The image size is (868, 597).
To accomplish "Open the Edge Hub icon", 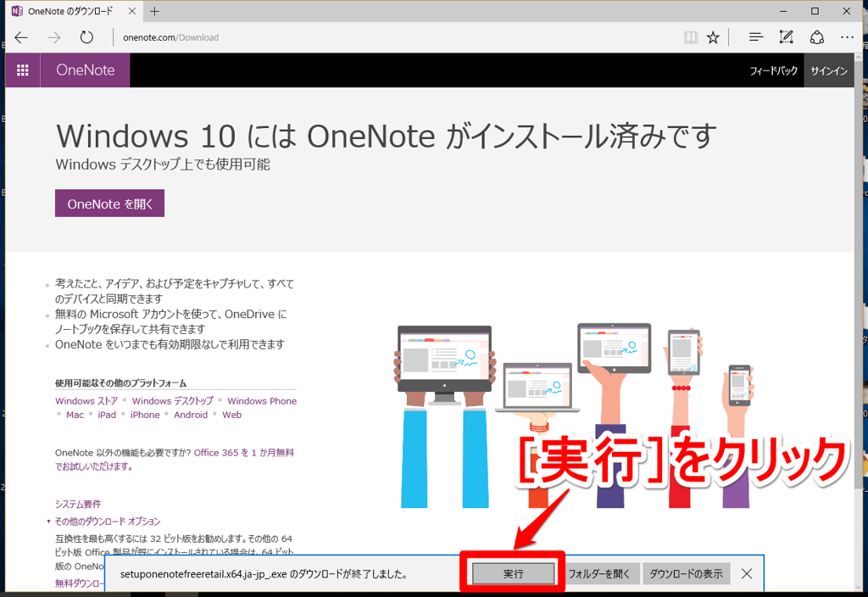I will (x=755, y=37).
